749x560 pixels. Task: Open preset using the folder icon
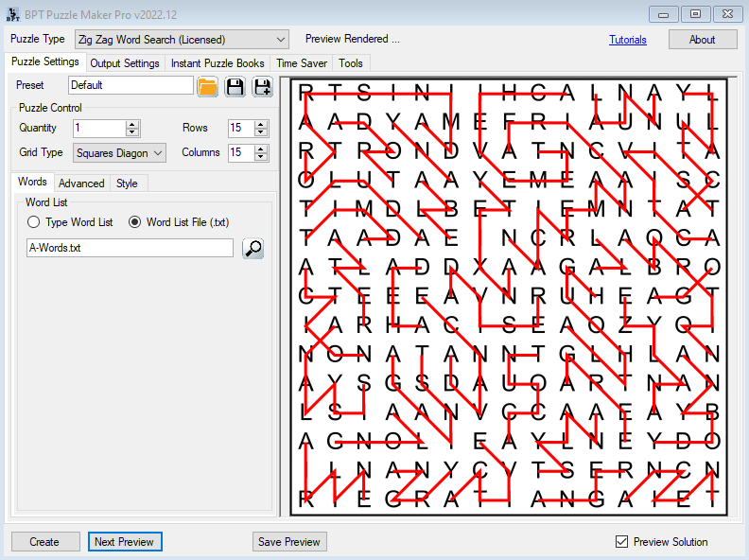207,86
